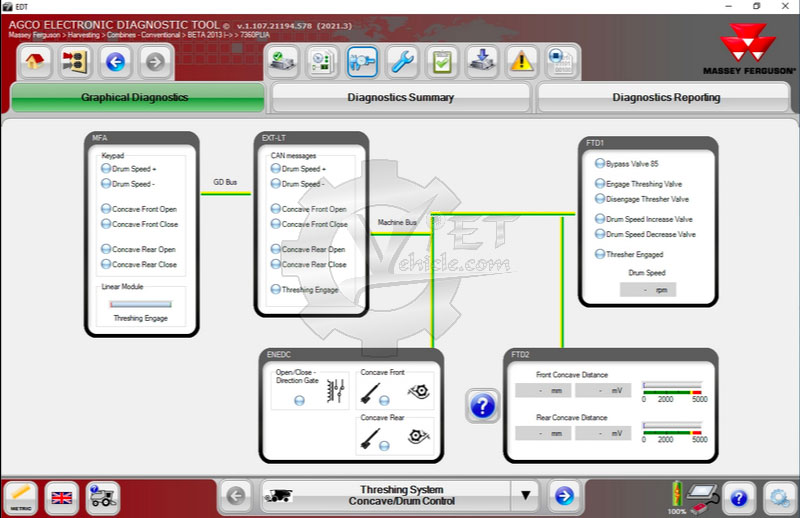Click the download arrow programming icon
The height and width of the screenshot is (518, 800).
(x=482, y=62)
